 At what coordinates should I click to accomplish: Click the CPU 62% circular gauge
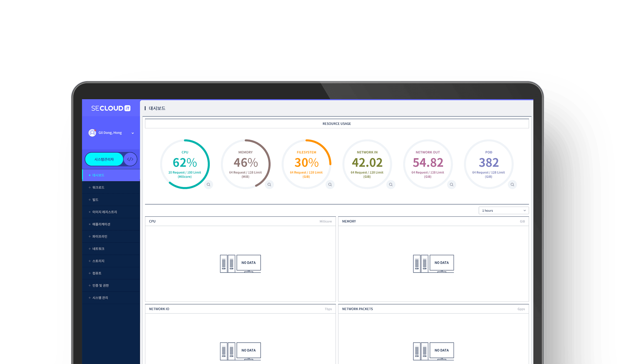[185, 164]
